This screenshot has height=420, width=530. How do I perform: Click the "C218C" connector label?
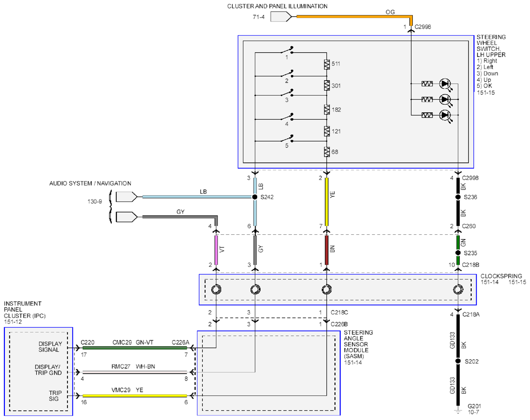click(339, 312)
